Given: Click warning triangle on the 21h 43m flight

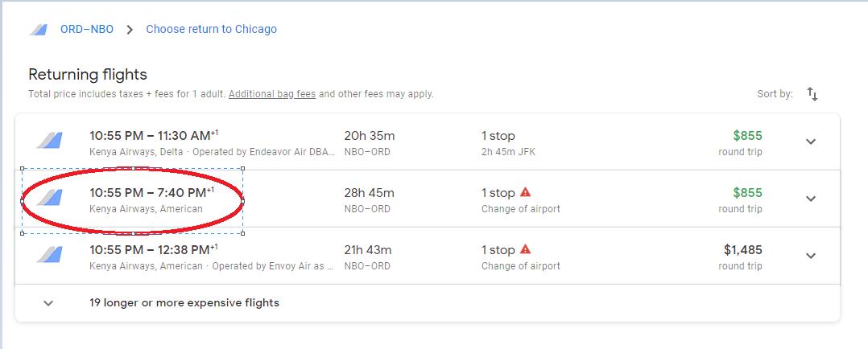Looking at the screenshot, I should (x=525, y=249).
